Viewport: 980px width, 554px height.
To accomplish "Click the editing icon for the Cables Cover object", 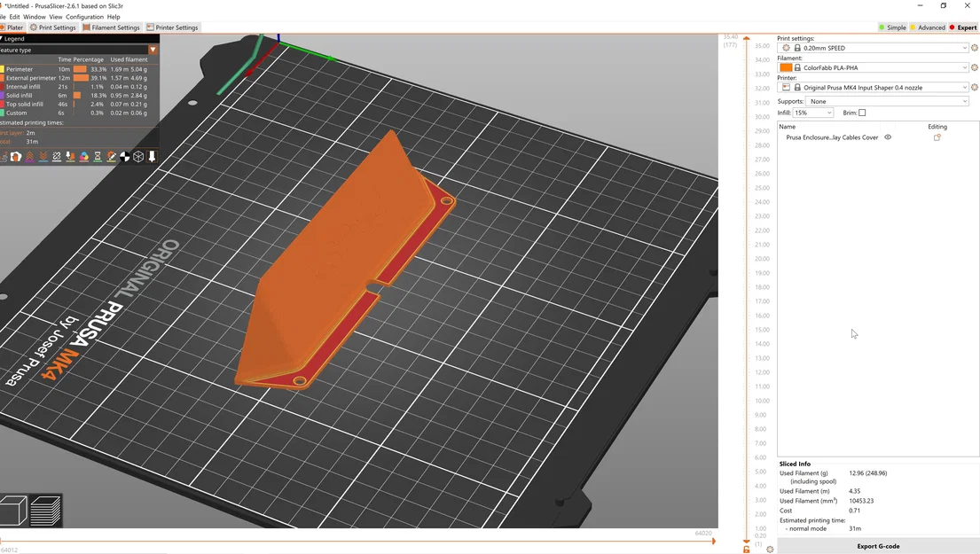I will click(x=937, y=137).
